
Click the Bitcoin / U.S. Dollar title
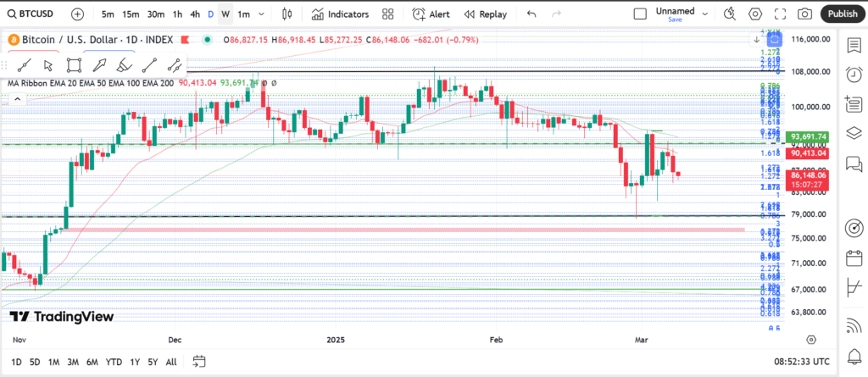[97, 40]
